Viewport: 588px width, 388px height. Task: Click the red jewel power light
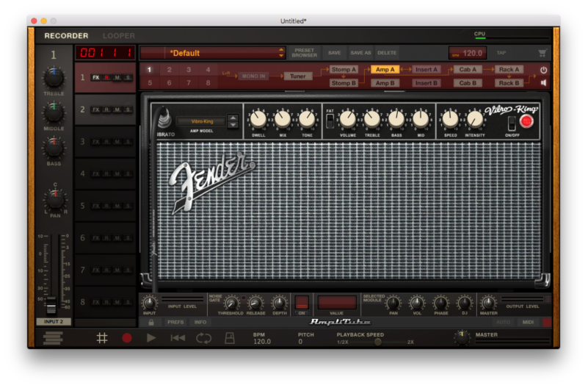pos(526,121)
